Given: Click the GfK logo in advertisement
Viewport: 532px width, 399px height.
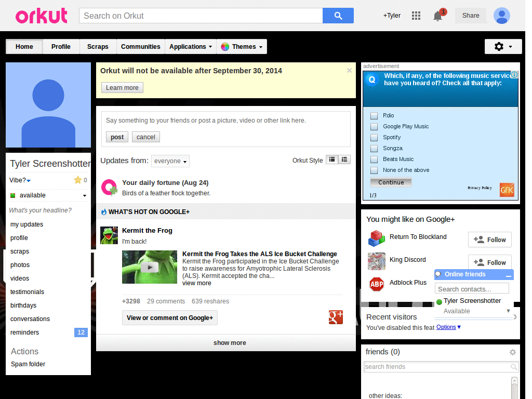Looking at the screenshot, I should pyautogui.click(x=507, y=190).
